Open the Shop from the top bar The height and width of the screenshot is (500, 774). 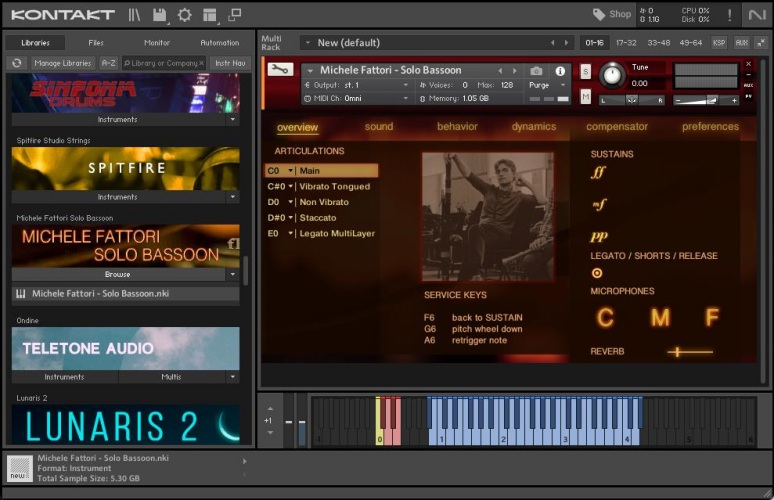point(611,14)
